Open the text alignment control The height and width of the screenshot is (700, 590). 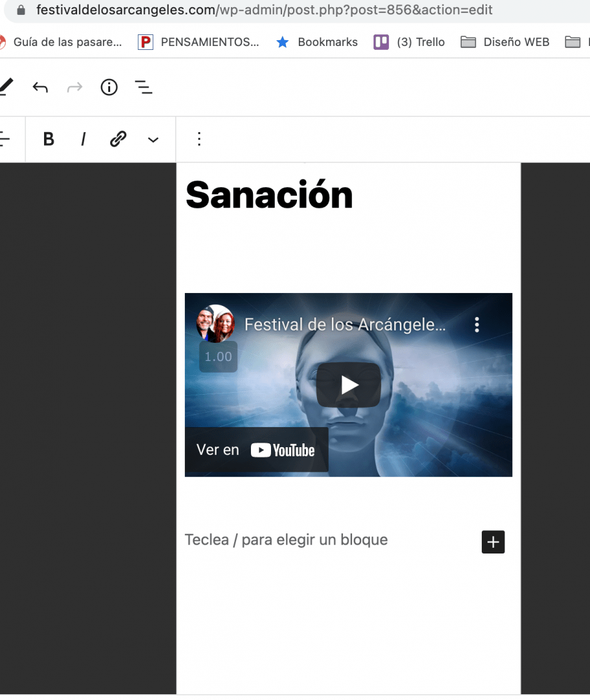tap(5, 139)
